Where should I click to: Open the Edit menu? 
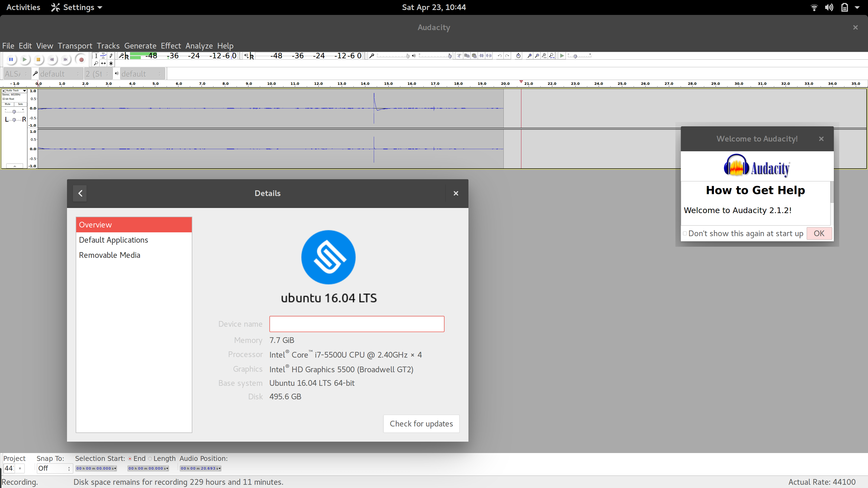[25, 46]
